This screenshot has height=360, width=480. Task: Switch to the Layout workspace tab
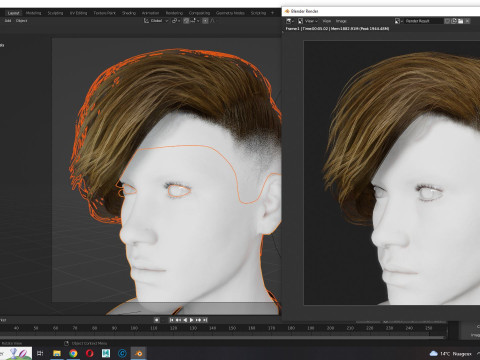[x=13, y=13]
